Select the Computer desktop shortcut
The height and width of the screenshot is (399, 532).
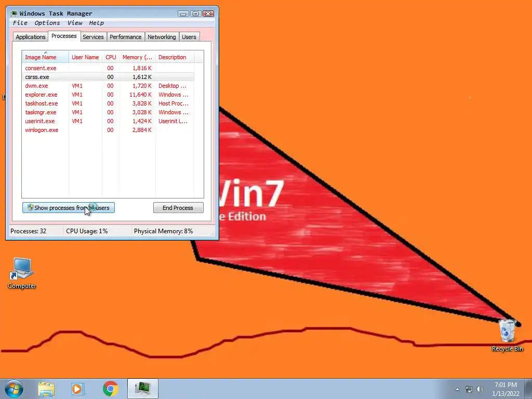[22, 273]
